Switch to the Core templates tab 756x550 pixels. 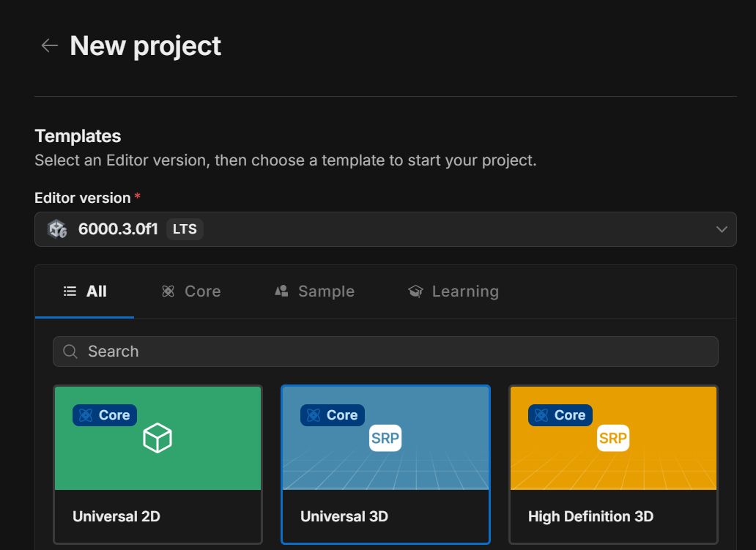tap(191, 291)
